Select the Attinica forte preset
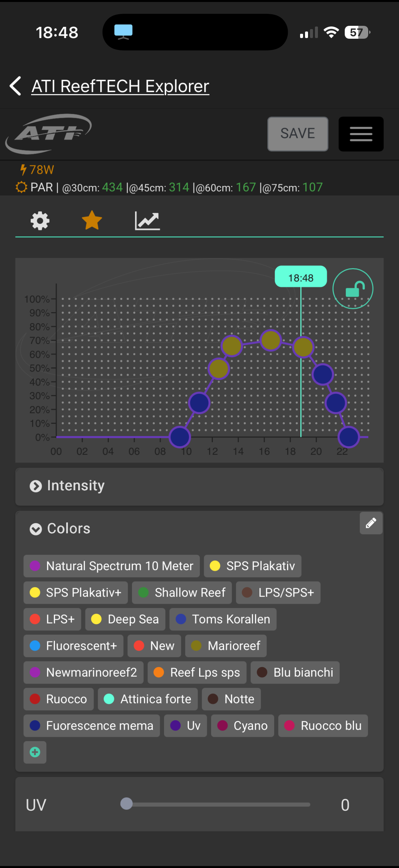 (148, 699)
